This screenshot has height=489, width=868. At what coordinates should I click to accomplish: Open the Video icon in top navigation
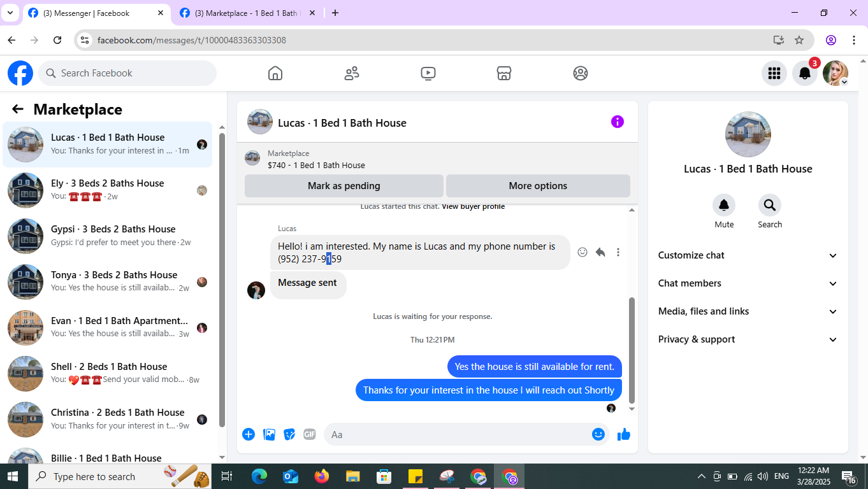[x=428, y=73]
